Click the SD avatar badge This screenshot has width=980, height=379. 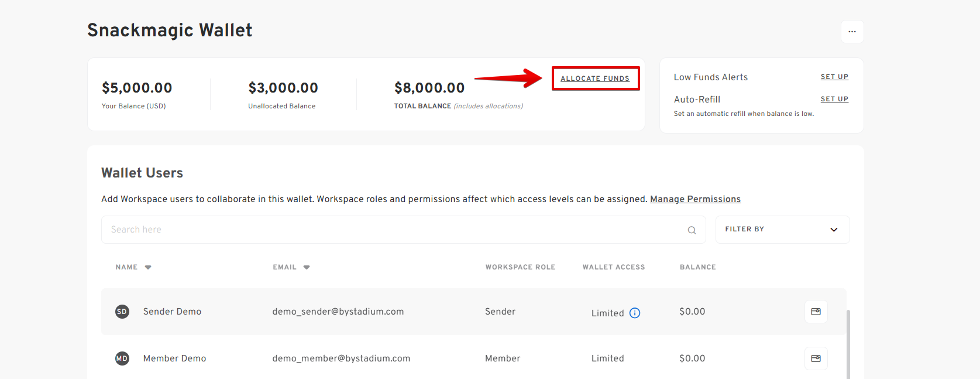tap(122, 312)
